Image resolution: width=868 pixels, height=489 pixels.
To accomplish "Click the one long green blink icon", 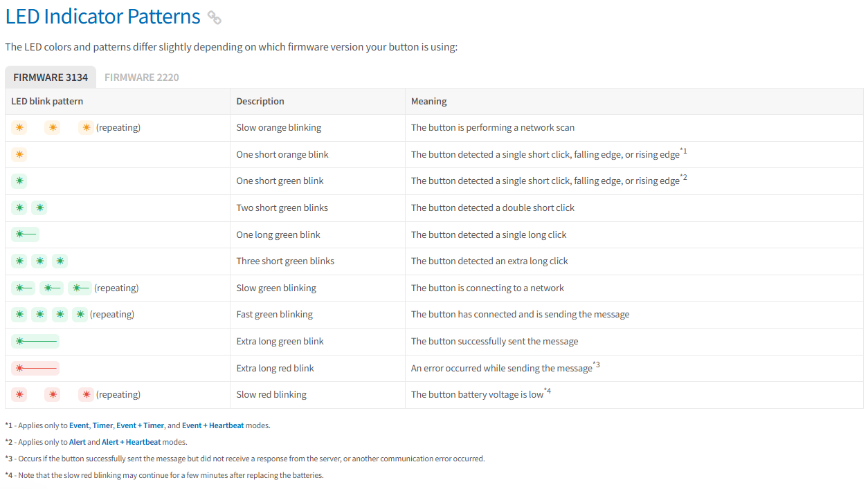I will (25, 234).
